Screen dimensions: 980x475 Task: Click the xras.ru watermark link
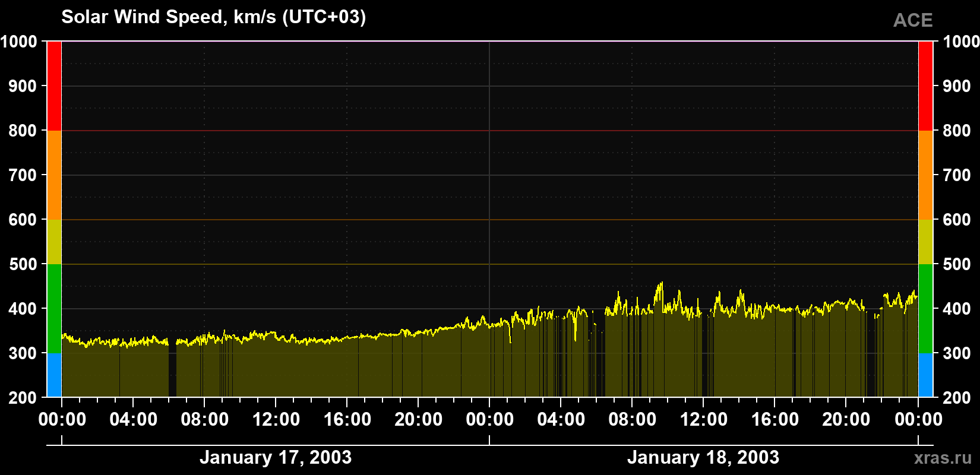point(943,458)
